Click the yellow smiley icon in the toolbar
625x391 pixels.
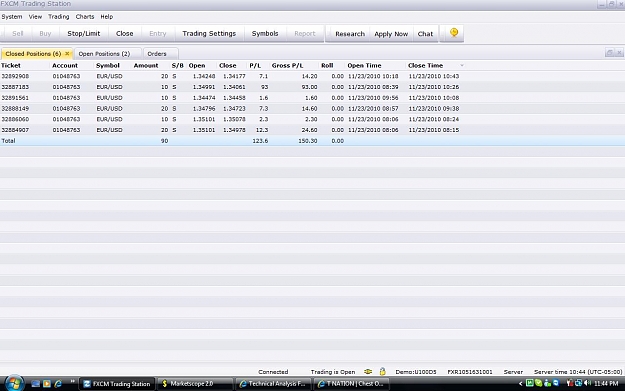coord(454,33)
